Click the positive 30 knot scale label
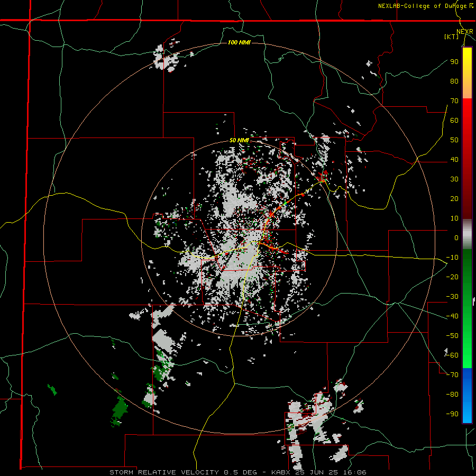This screenshot has height=476, width=476. pyautogui.click(x=454, y=179)
